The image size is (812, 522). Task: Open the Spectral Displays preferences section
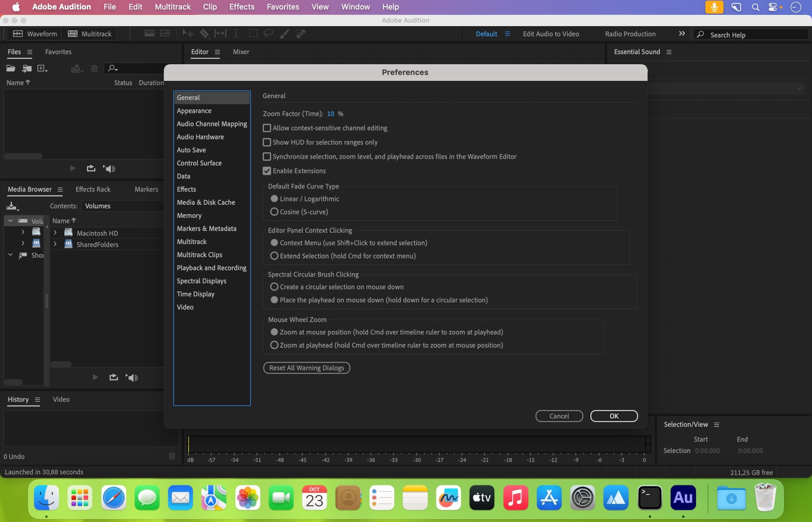(x=201, y=280)
